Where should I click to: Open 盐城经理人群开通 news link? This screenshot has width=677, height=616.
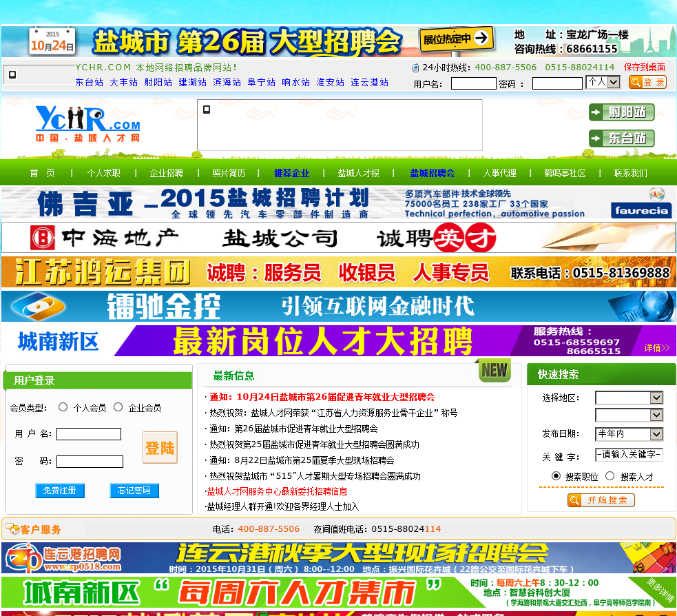coord(283,506)
